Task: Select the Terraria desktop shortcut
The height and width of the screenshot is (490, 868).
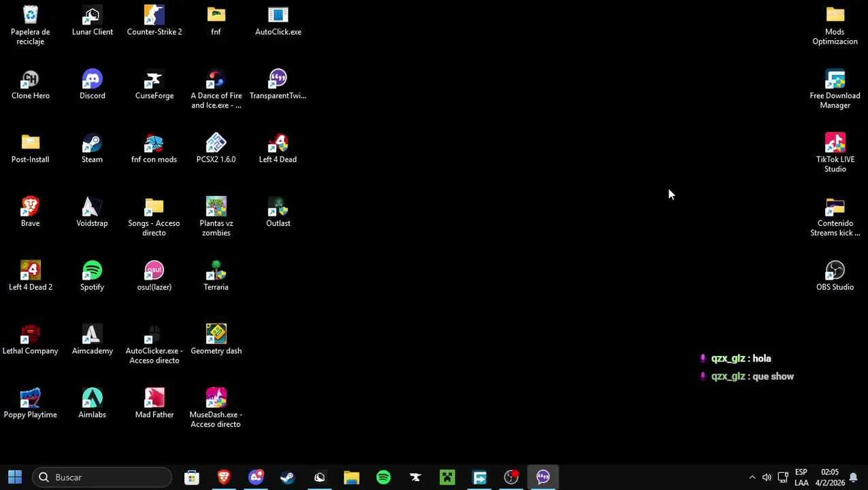Action: (216, 276)
